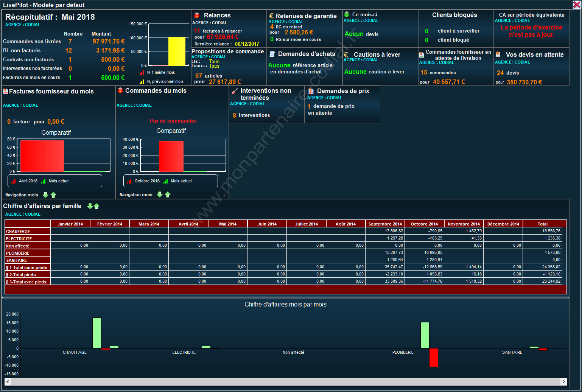Click the Vos devis en attente icon
Viewport: 582px width, 392px height.
[x=498, y=54]
